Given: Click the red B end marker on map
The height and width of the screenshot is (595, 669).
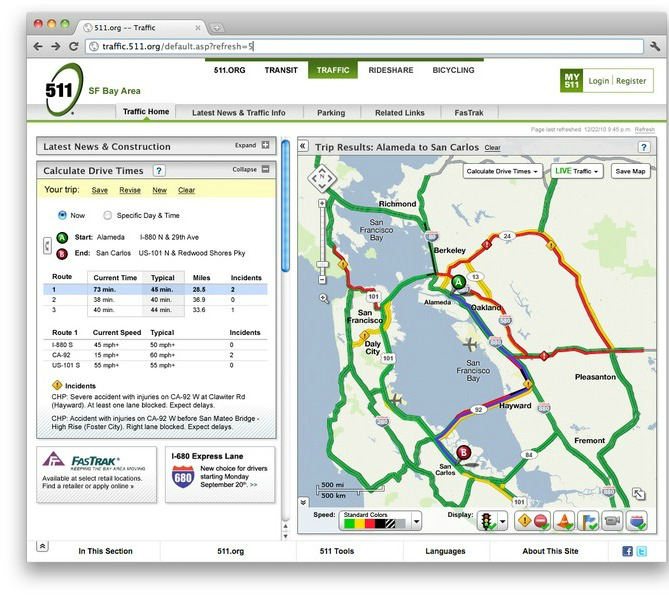Looking at the screenshot, I should pyautogui.click(x=463, y=453).
